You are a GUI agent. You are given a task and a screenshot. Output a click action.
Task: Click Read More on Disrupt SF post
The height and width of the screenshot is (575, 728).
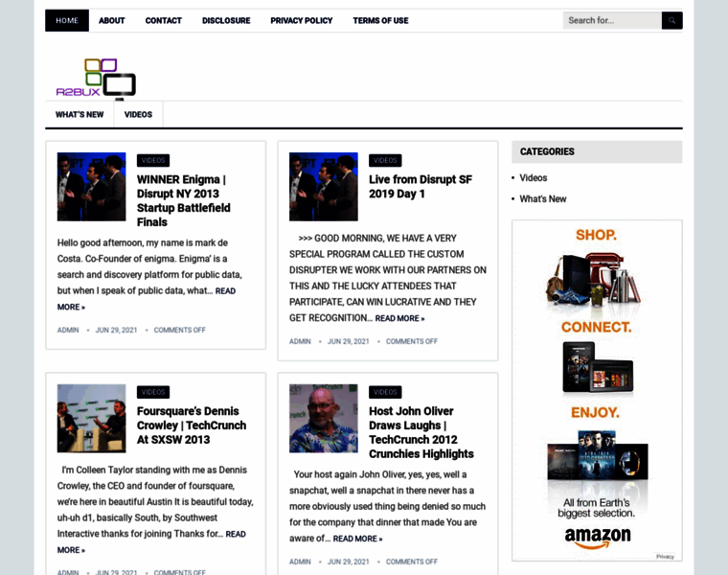click(x=399, y=318)
